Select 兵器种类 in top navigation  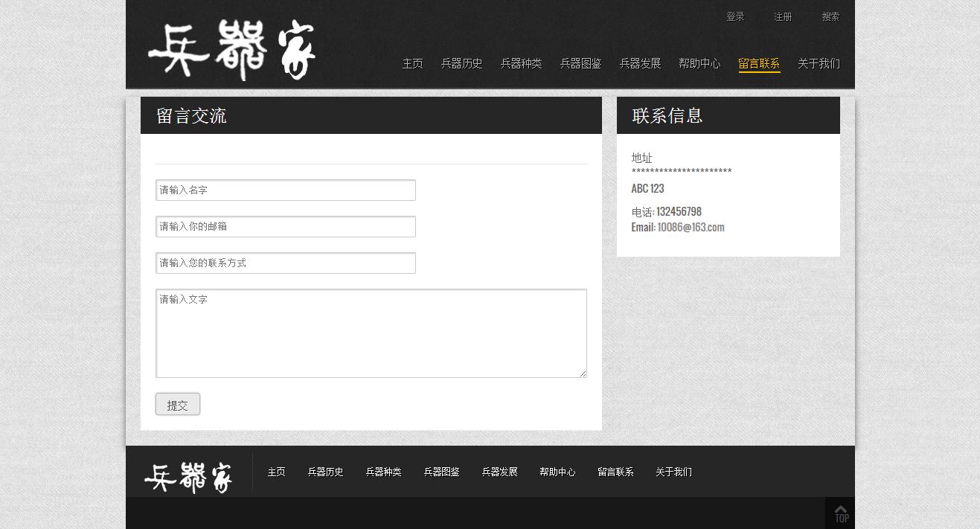point(521,64)
